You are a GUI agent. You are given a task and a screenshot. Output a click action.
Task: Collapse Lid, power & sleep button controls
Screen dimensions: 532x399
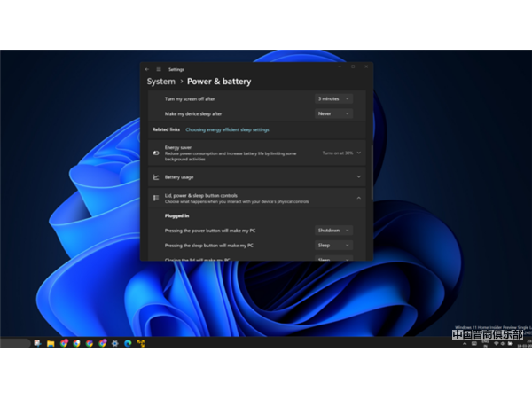[x=358, y=199]
